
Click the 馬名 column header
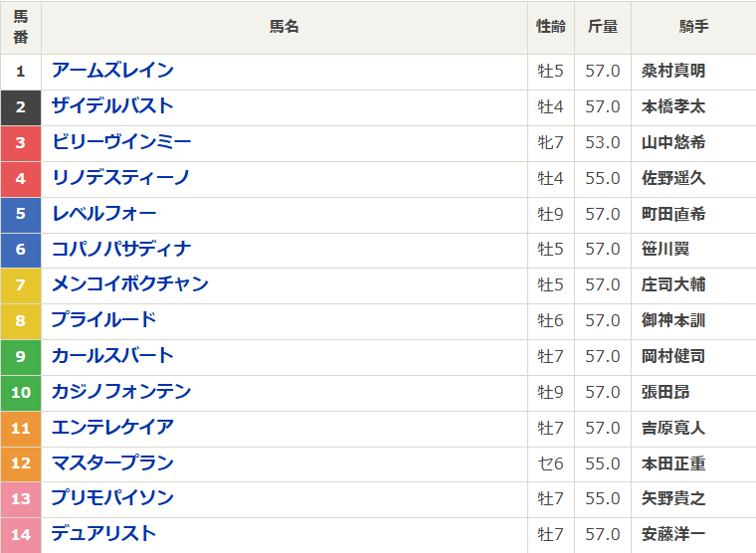284,28
